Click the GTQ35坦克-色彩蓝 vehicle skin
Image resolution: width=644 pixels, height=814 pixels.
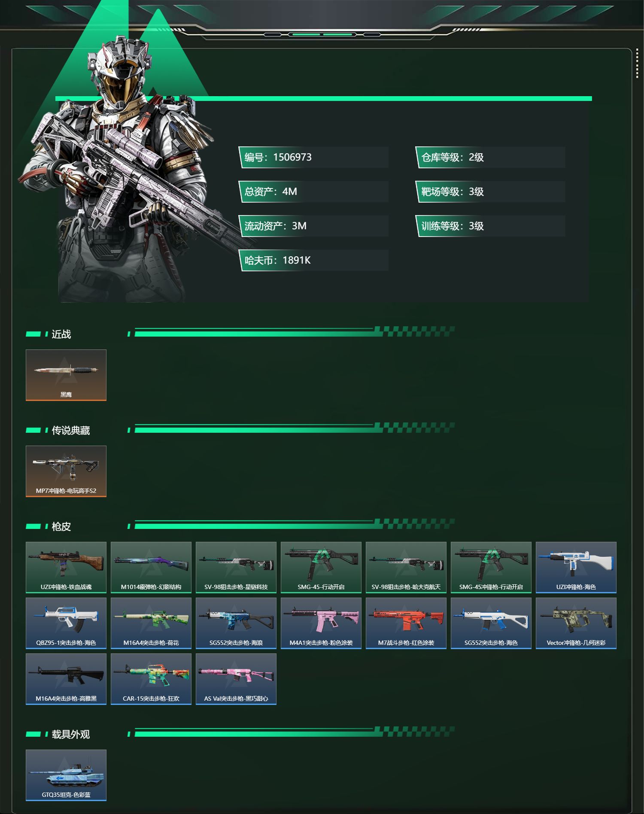tap(66, 775)
